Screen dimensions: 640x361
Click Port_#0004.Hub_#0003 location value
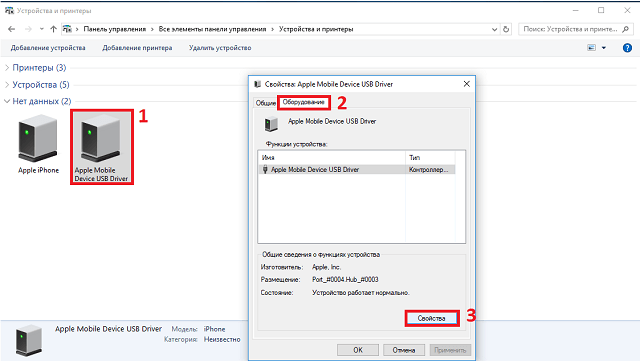[345, 279]
